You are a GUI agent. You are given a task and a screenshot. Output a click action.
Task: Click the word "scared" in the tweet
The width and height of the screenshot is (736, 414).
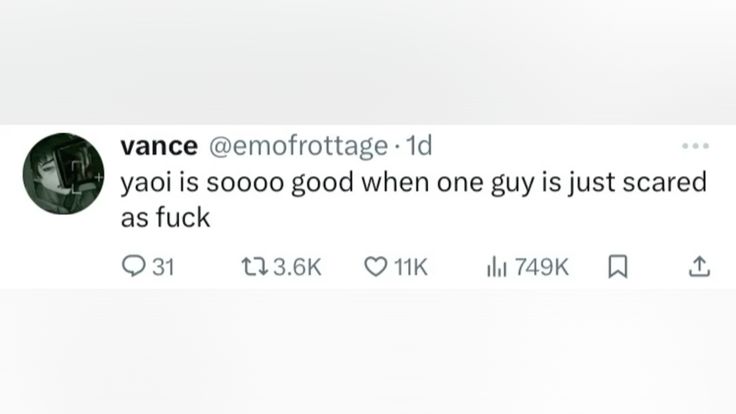pyautogui.click(x=671, y=183)
